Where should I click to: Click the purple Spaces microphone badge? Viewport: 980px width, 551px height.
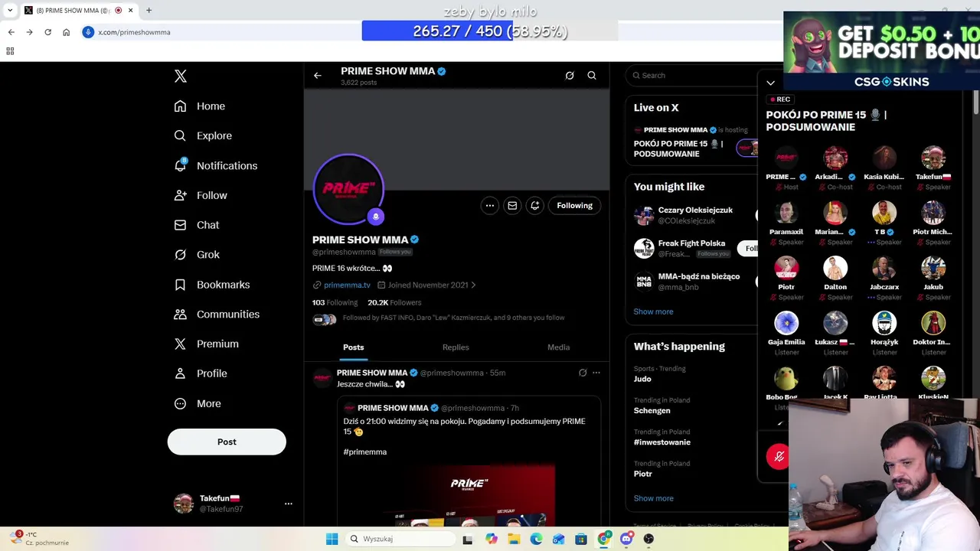click(375, 217)
